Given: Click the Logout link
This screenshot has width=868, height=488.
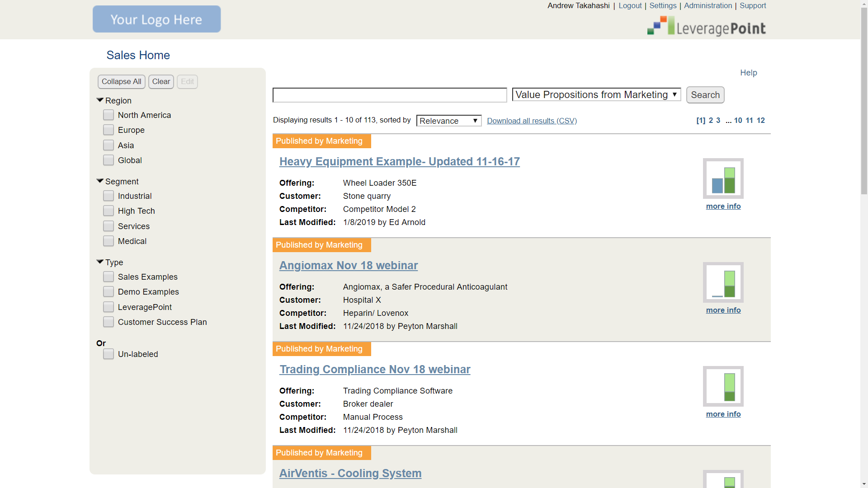Looking at the screenshot, I should [x=630, y=5].
